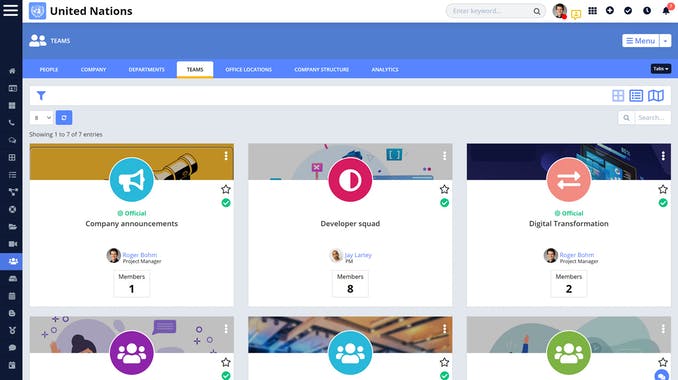678x380 pixels.
Task: Switch to the Company Structure tab
Action: click(x=322, y=69)
